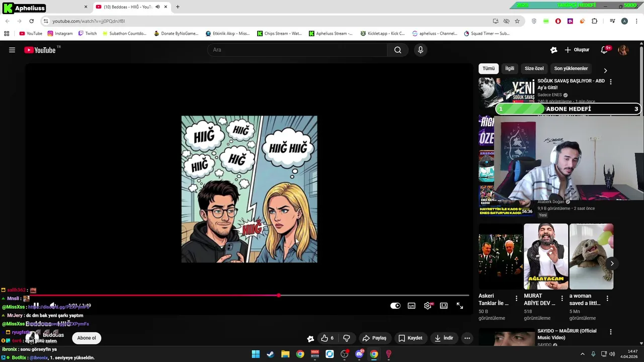Viewport: 644px width, 362px height.
Task: Enter fullscreen in the video player
Action: [x=460, y=306]
